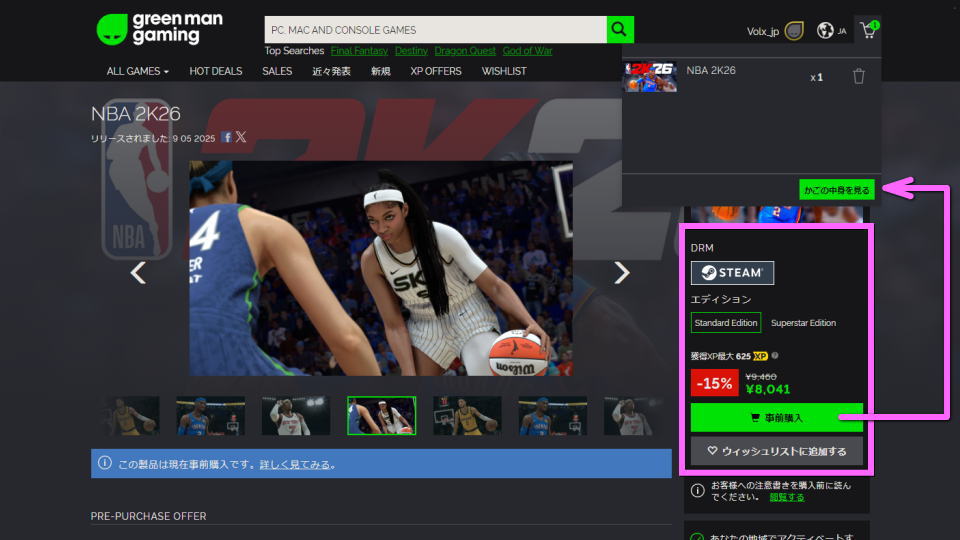This screenshot has height=540, width=960.
Task: Open HOT DEALS menu item
Action: tap(216, 71)
